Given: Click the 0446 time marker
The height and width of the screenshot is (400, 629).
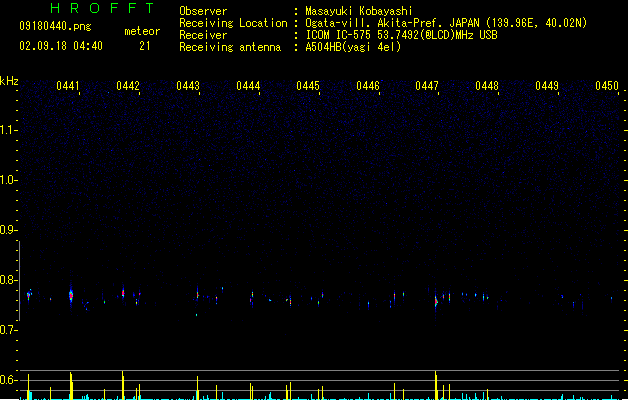Looking at the screenshot, I should coord(368,86).
